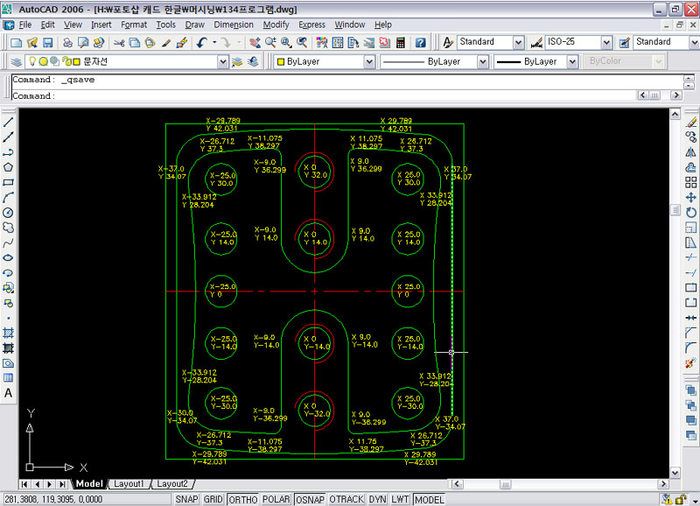Viewport: 700px width, 506px height.
Task: Toggle OSNAP in status bar
Action: click(309, 499)
